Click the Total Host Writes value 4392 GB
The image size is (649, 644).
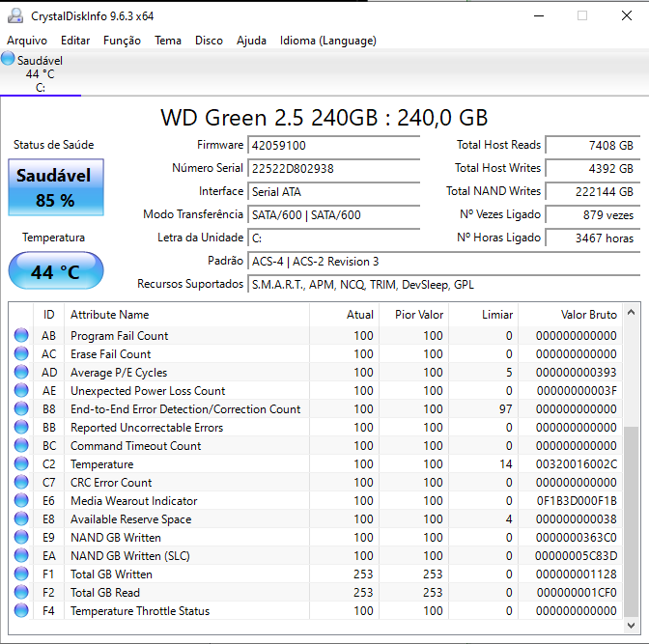(593, 169)
